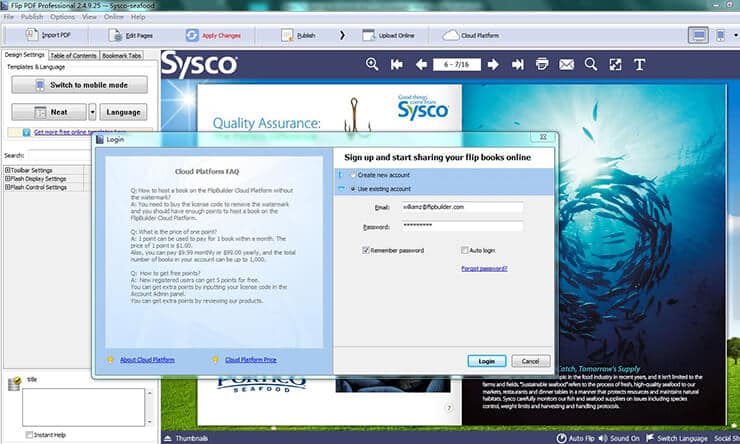Click the Forgot password link
Viewport: 740px width, 444px height.
point(484,268)
